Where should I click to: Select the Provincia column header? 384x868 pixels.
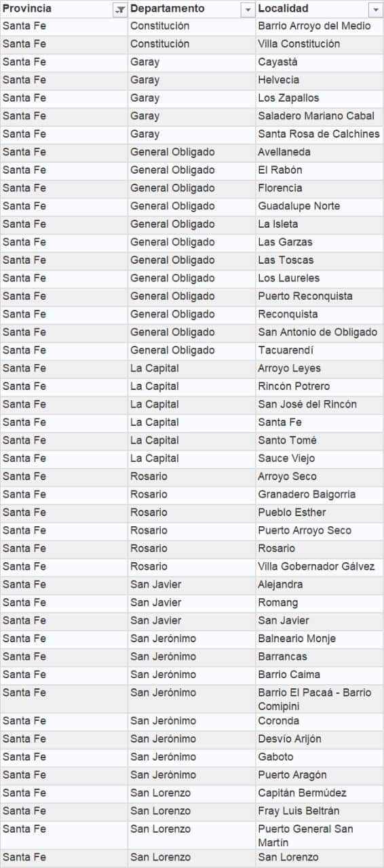pos(64,9)
